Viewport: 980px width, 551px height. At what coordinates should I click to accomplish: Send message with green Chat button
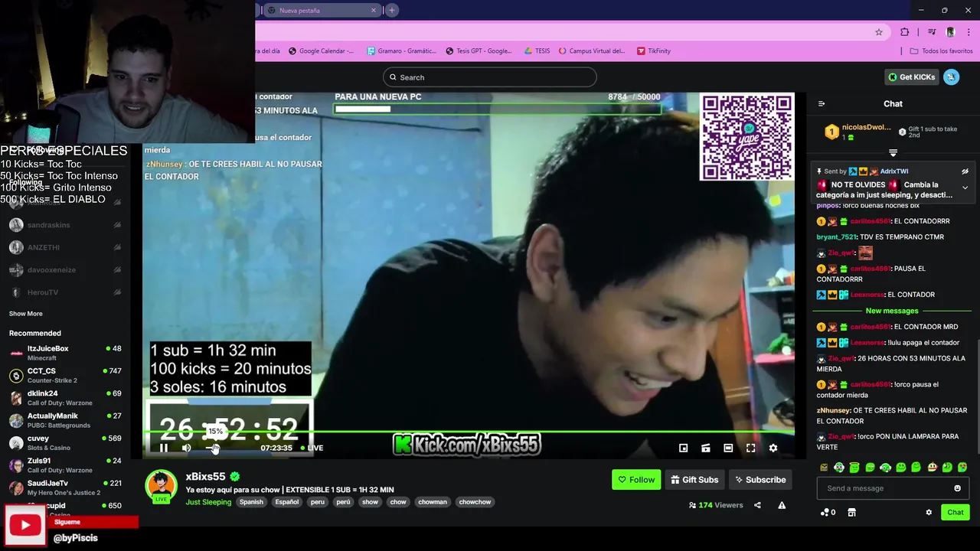point(955,513)
